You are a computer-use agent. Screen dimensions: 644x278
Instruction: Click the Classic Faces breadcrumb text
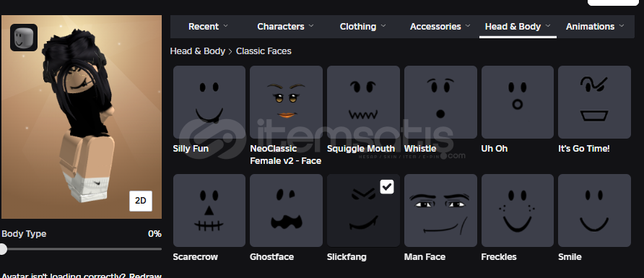[264, 51]
